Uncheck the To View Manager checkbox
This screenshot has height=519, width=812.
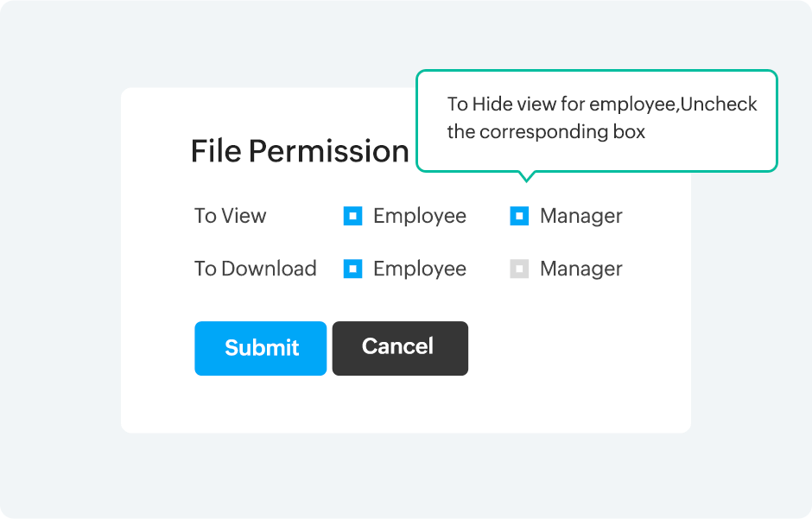(519, 216)
